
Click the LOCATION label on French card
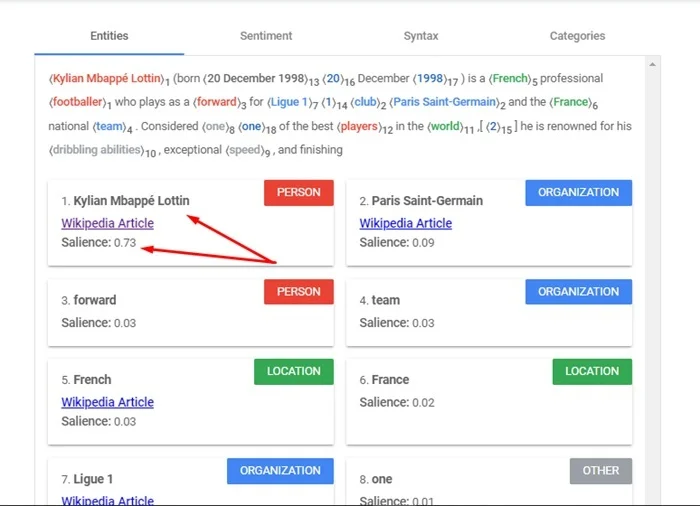tap(294, 372)
